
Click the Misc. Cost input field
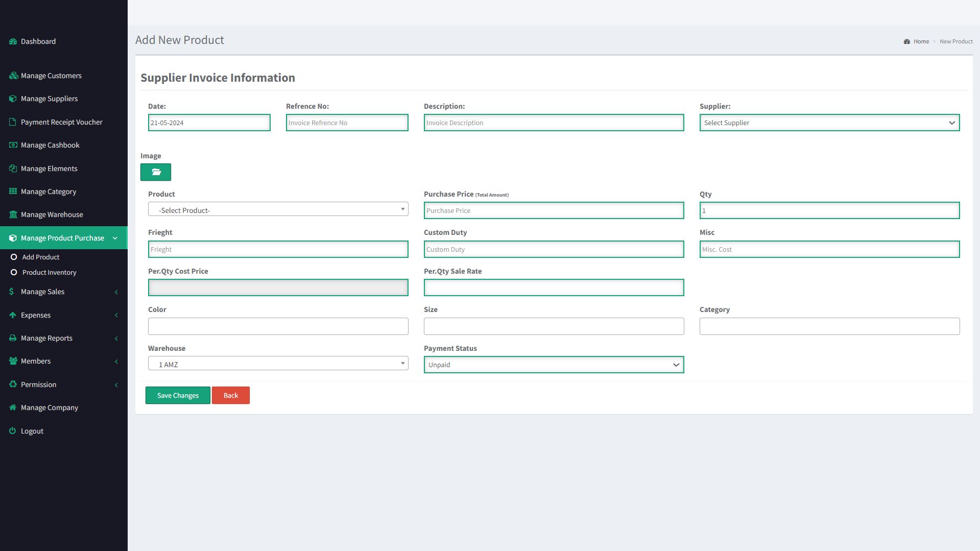(829, 249)
